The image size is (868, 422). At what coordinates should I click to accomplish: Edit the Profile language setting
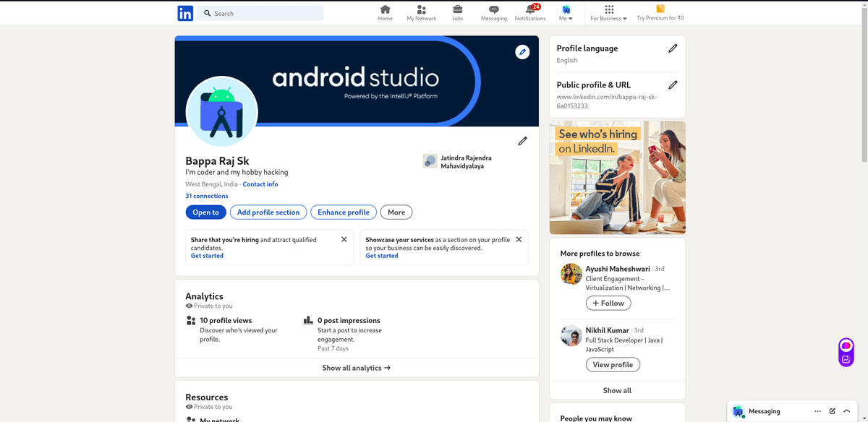[673, 48]
